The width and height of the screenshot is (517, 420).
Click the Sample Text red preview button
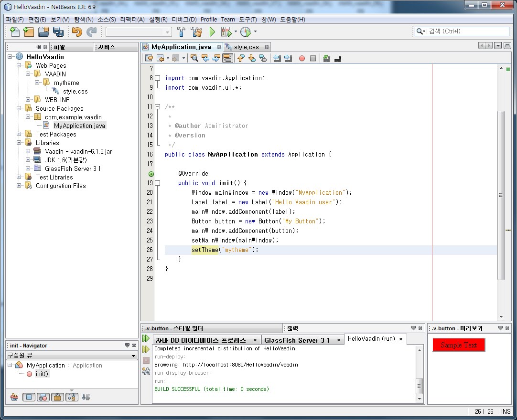(459, 345)
